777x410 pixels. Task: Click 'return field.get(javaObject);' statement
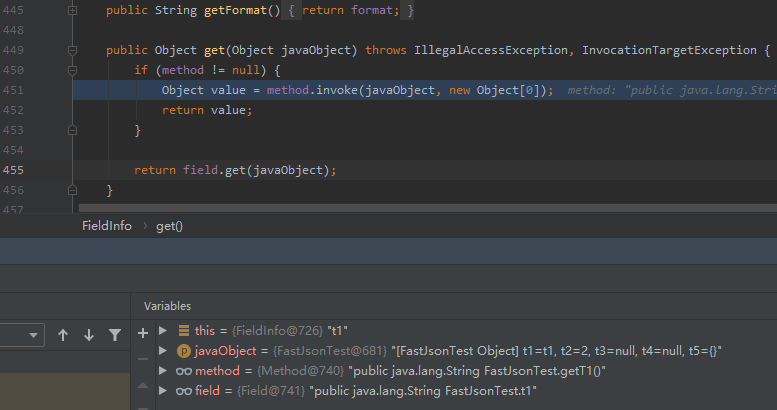[235, 170]
